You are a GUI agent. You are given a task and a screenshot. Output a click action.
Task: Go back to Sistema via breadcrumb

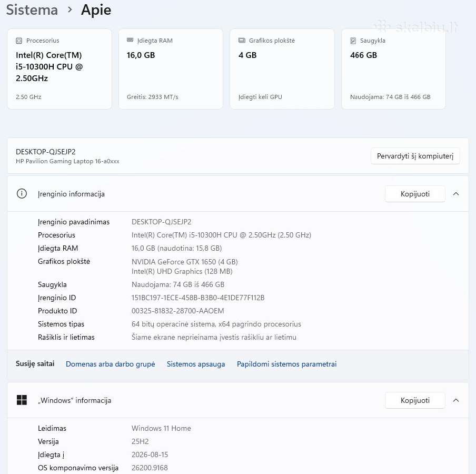[x=32, y=9]
